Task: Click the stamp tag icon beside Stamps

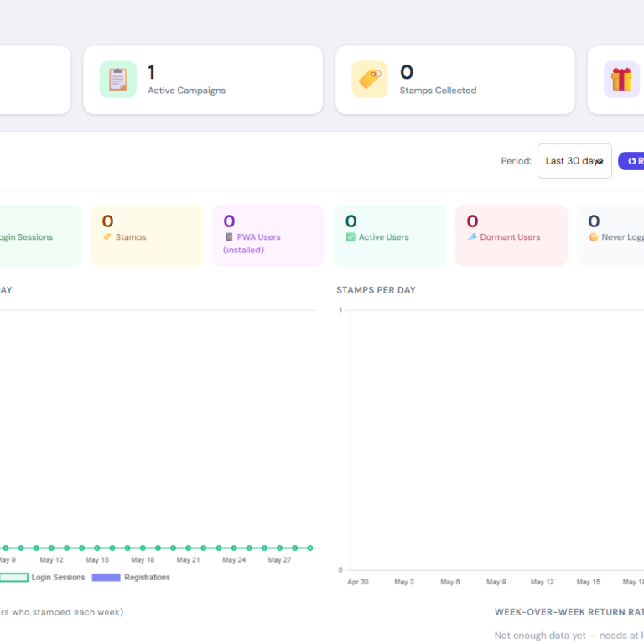Action: [x=107, y=237]
